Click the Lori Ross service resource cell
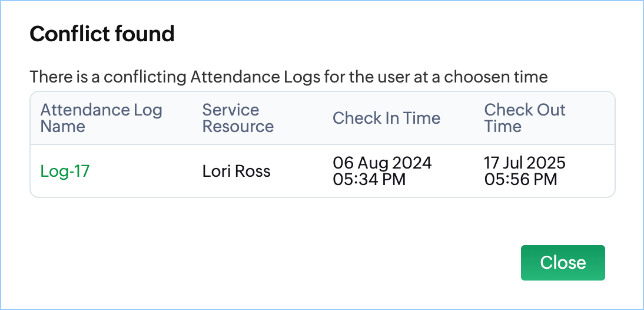This screenshot has height=310, width=644. pos(236,172)
